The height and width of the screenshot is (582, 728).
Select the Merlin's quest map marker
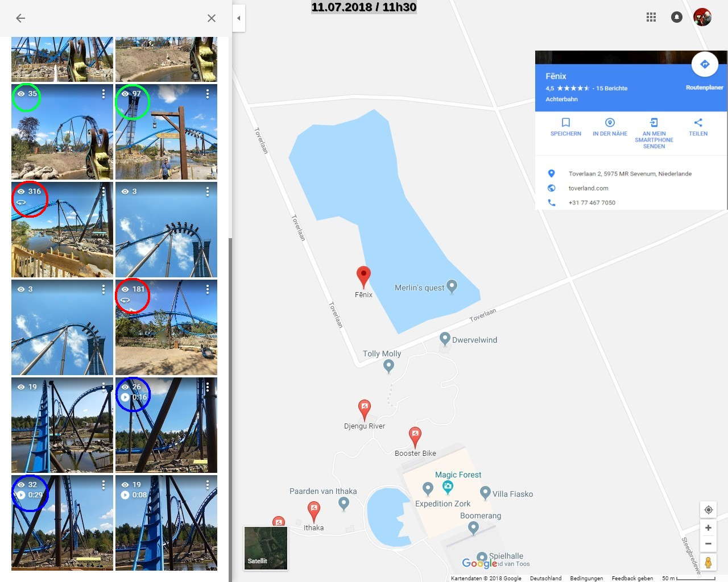pos(452,286)
